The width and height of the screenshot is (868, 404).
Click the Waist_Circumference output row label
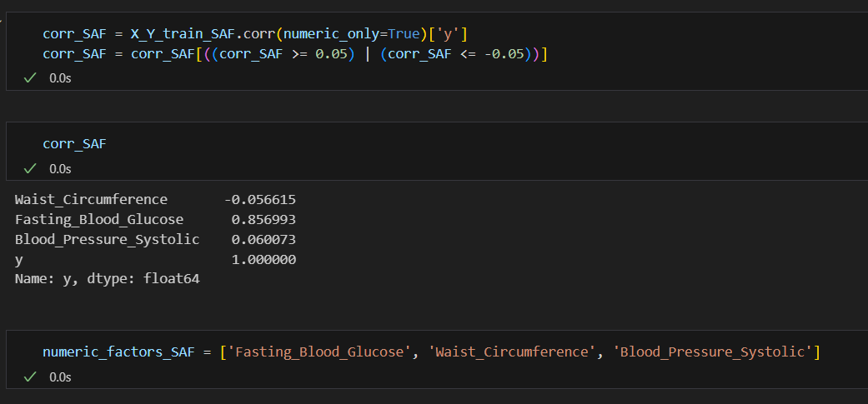(91, 200)
